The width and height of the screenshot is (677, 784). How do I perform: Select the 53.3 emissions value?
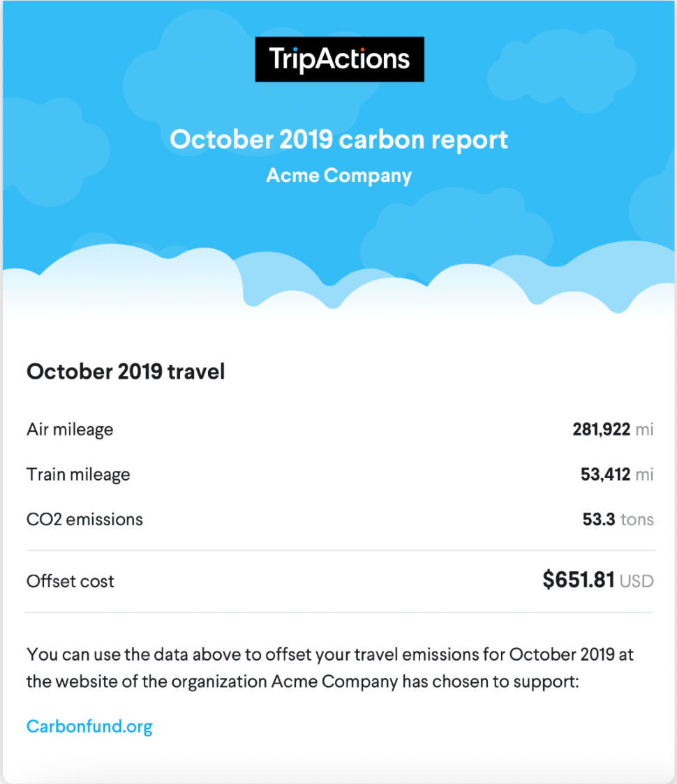[x=599, y=520]
